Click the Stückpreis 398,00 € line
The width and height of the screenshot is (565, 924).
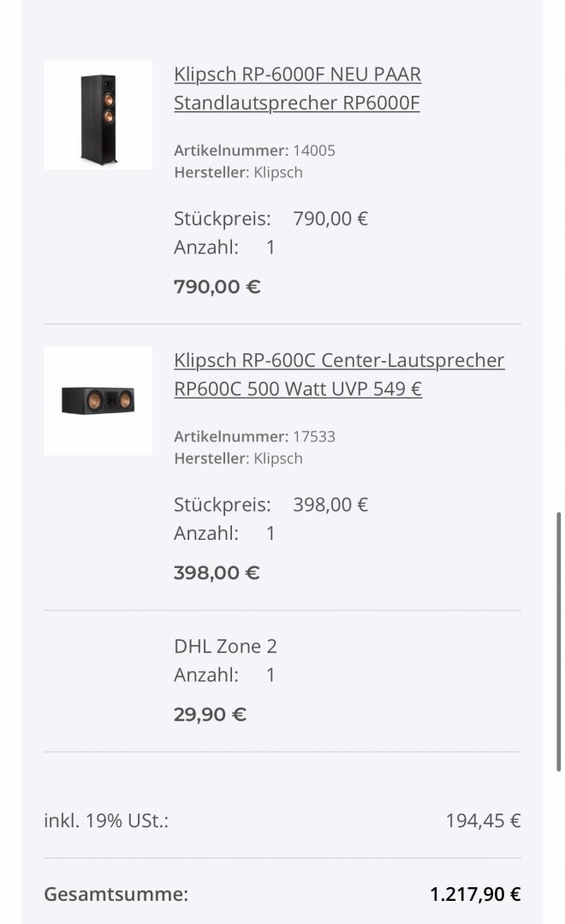point(271,505)
